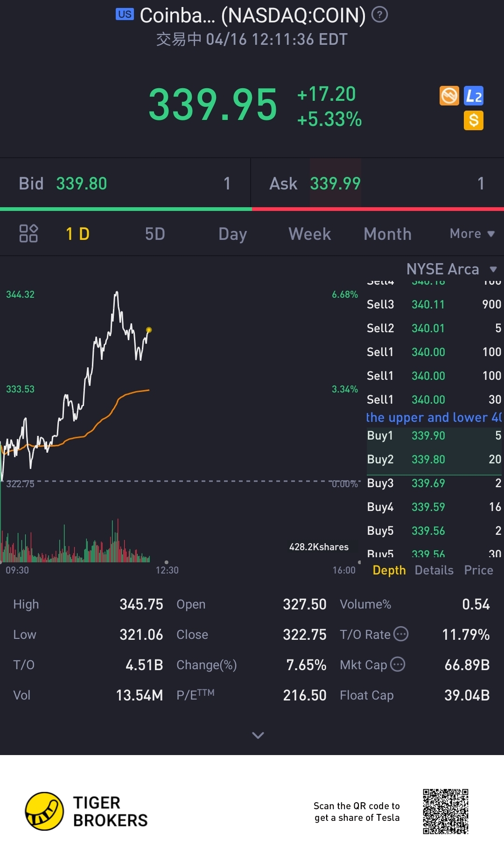Tap the Mkt Cap info icon
This screenshot has height=868, width=504.
[x=398, y=664]
